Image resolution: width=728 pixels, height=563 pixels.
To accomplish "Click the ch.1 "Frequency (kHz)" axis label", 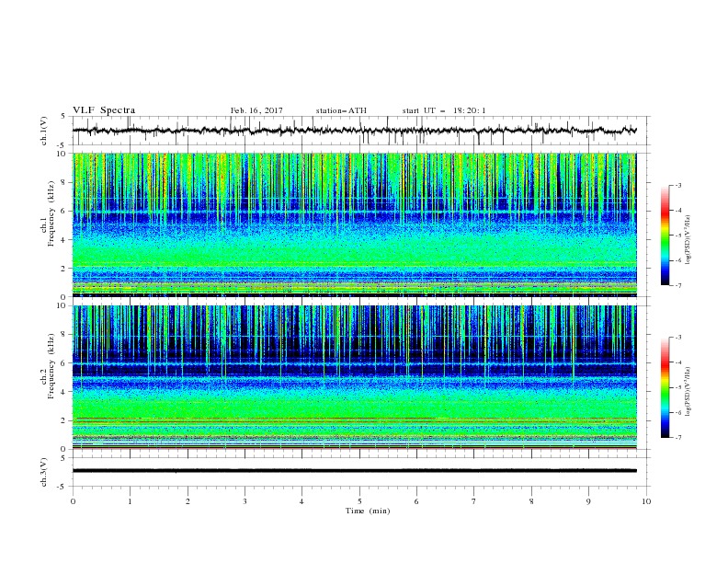I will (51, 214).
